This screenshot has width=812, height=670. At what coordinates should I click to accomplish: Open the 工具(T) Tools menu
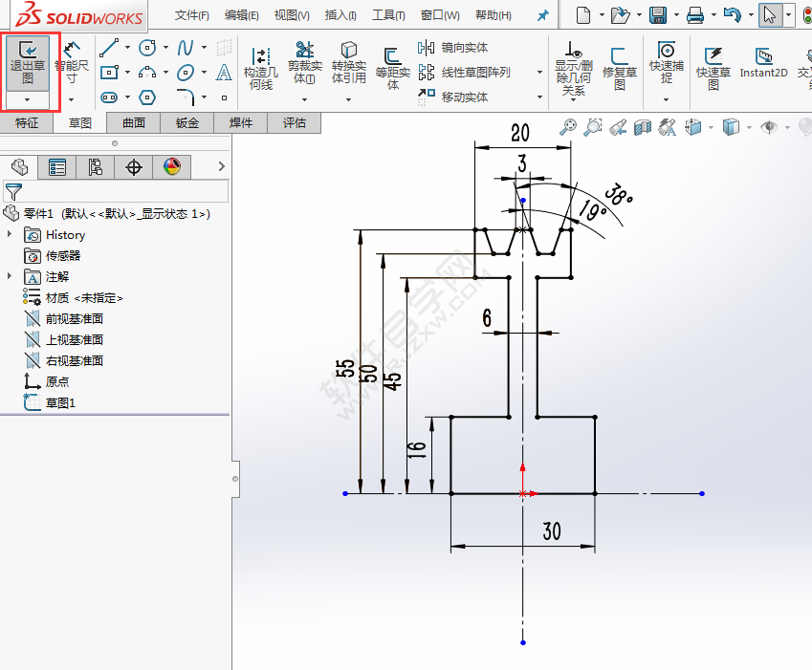[388, 15]
